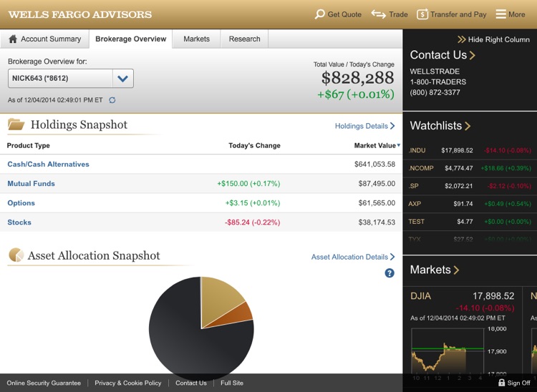Click the Holdings Details link text
Screen dimensions: 537x392
point(362,126)
